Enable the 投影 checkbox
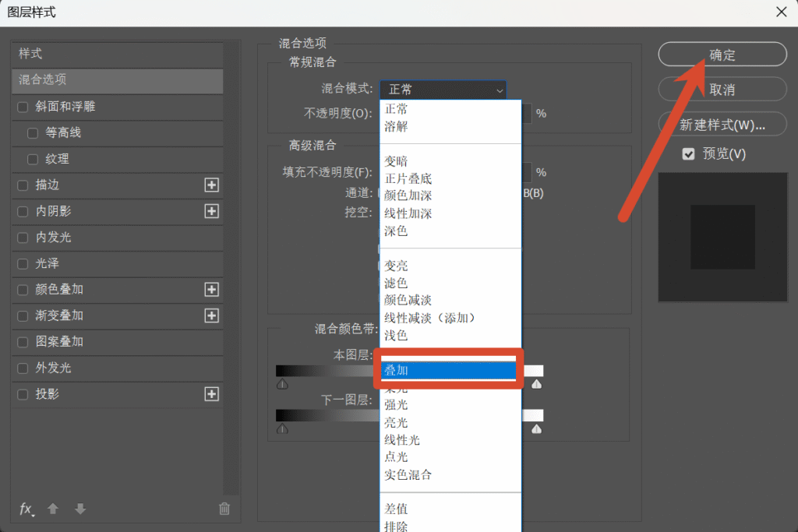Viewport: 798px width, 532px height. tap(23, 395)
